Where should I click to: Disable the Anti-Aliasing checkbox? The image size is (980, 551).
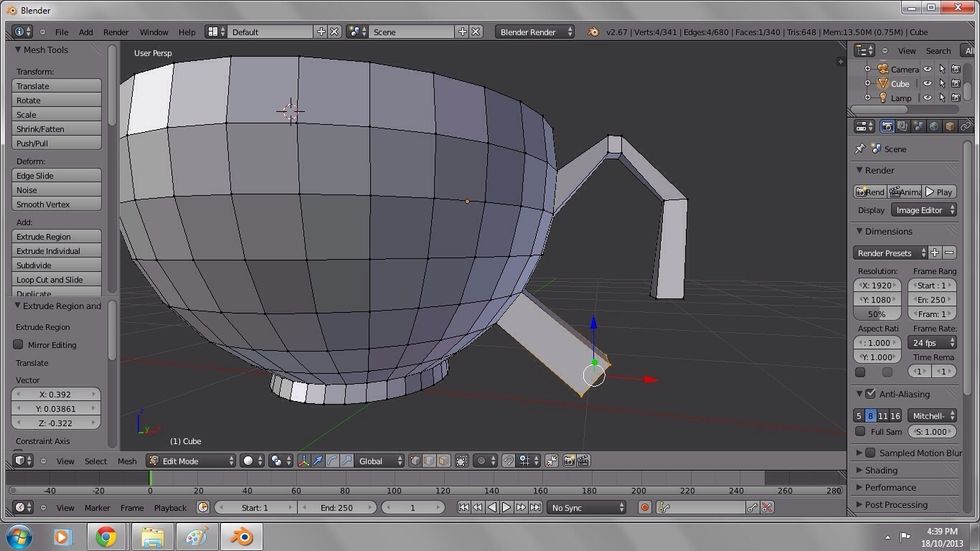[x=871, y=394]
